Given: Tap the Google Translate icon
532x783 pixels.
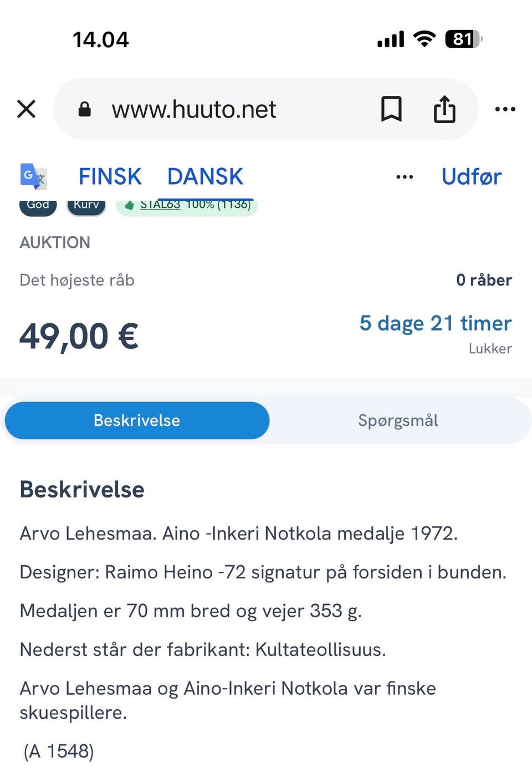Looking at the screenshot, I should pyautogui.click(x=33, y=177).
